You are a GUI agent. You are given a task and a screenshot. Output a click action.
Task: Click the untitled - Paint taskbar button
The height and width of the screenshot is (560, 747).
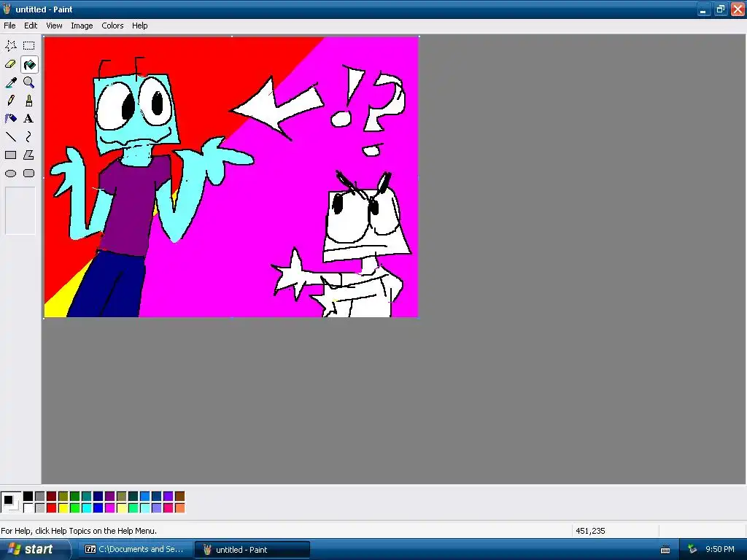click(252, 550)
